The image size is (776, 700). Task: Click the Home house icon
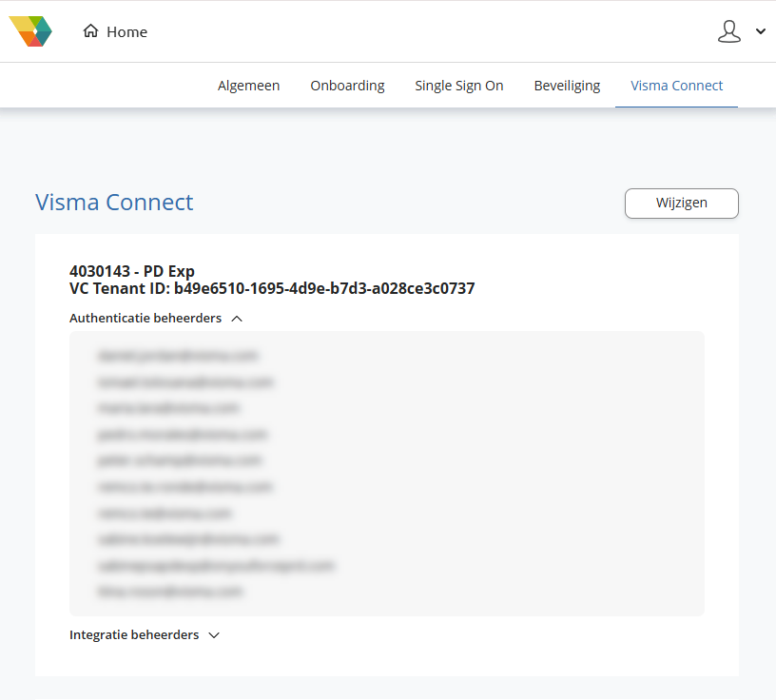(90, 31)
